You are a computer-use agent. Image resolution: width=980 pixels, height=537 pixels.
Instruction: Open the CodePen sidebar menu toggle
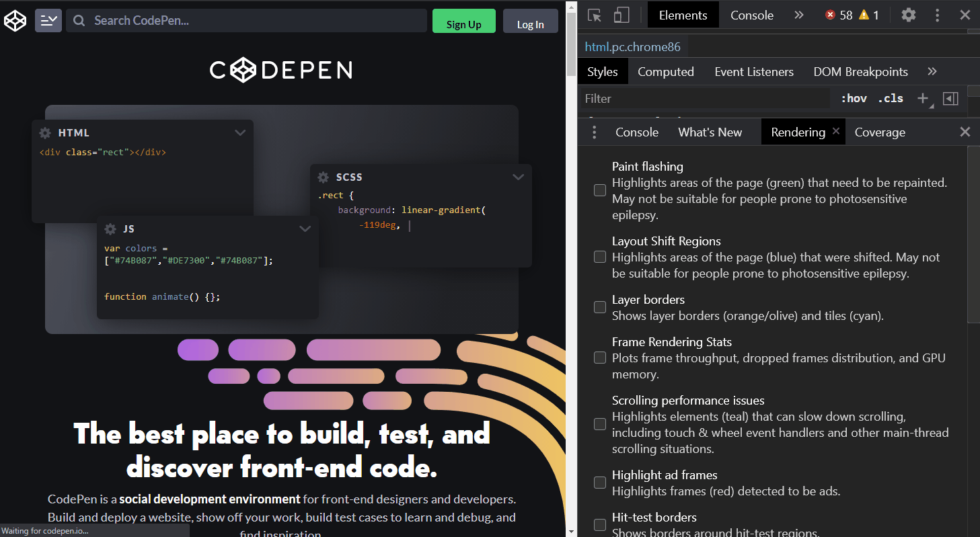point(48,21)
